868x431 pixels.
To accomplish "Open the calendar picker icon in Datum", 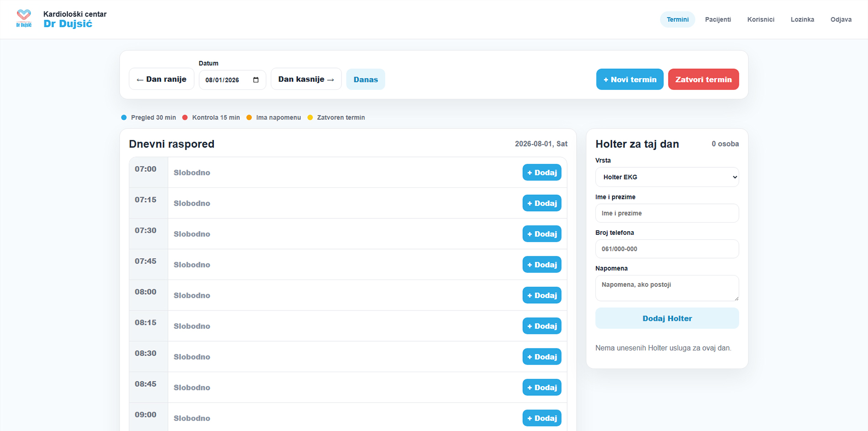I will [x=256, y=80].
